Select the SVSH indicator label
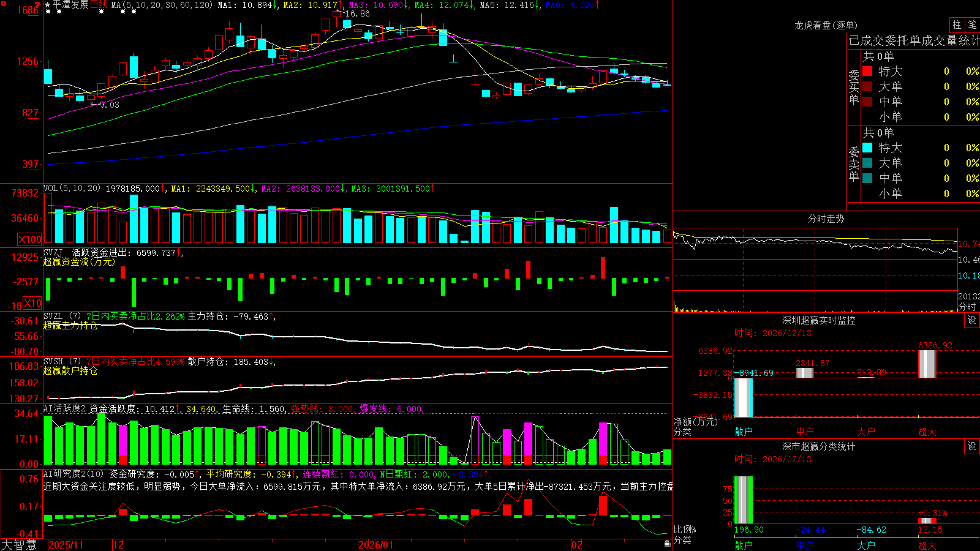The height and width of the screenshot is (551, 980). tap(53, 362)
